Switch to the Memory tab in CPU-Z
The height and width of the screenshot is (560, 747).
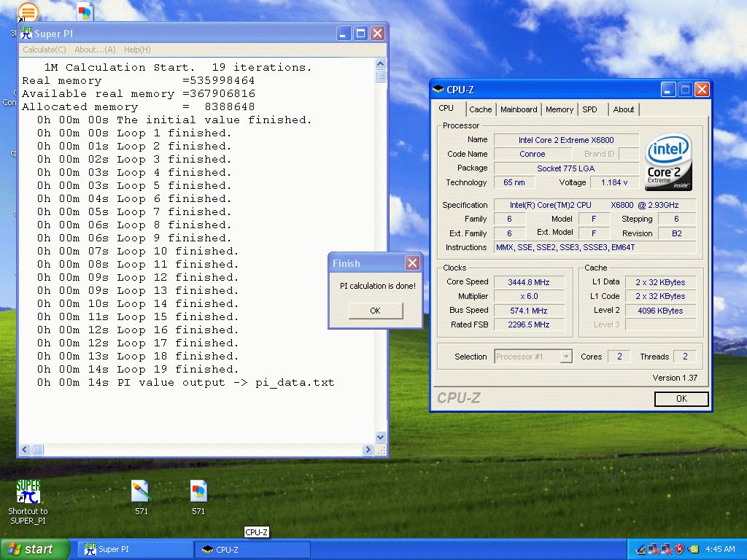(x=560, y=109)
